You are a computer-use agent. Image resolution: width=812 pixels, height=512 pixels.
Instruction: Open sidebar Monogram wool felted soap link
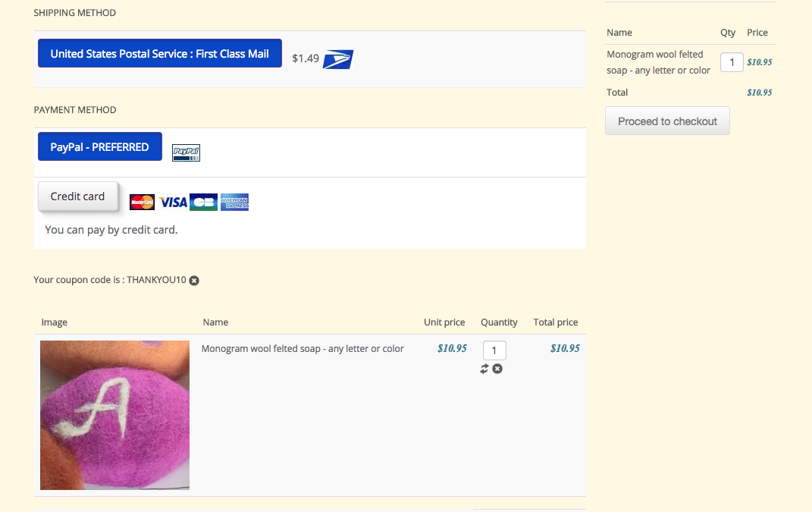pos(658,62)
